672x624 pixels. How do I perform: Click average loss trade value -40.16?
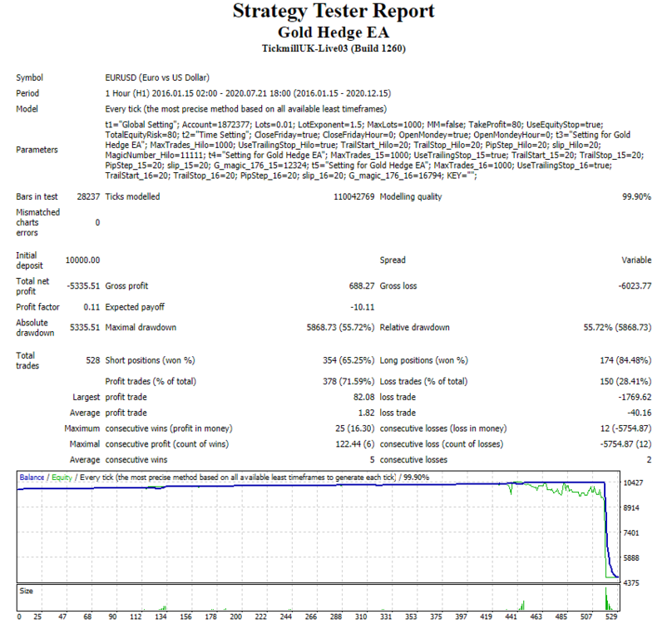639,413
